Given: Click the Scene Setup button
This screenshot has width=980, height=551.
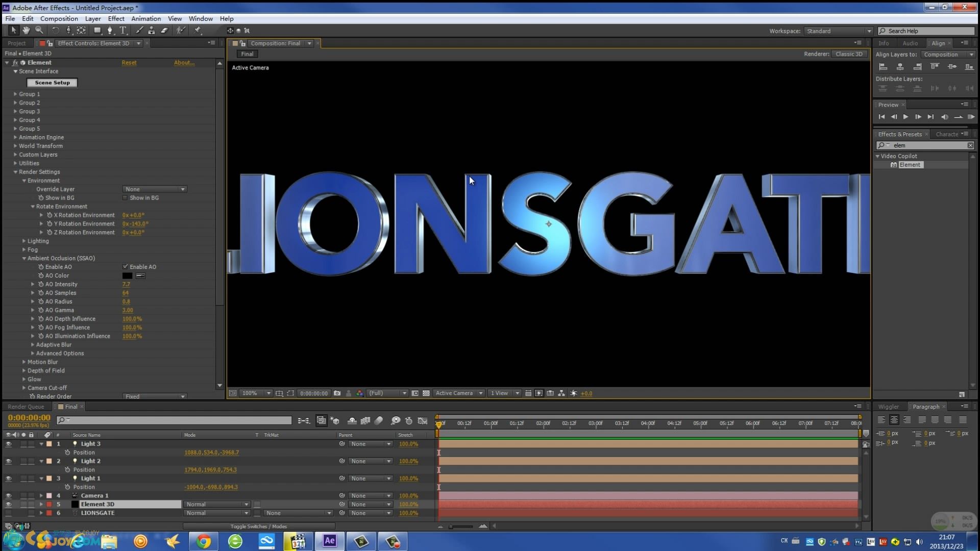Looking at the screenshot, I should [52, 83].
